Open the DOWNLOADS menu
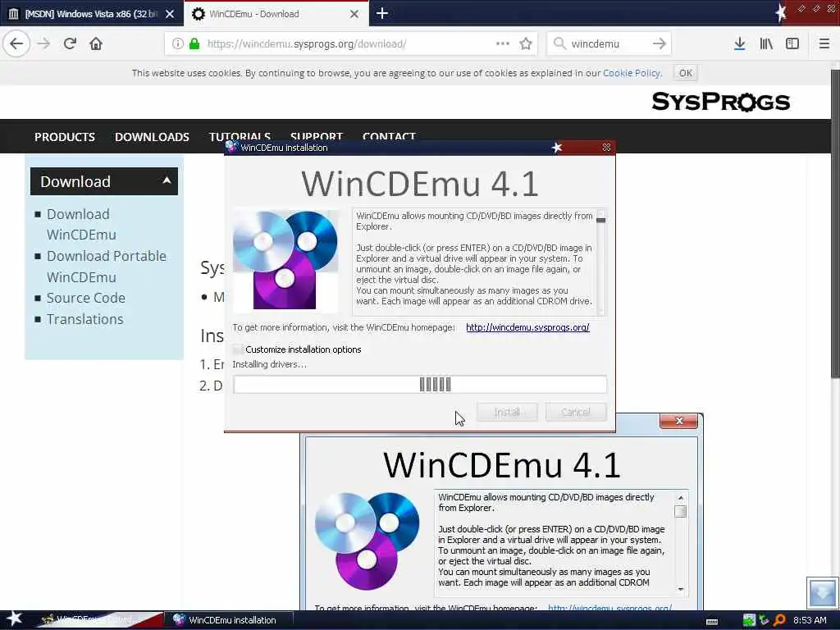840x630 pixels. coord(152,137)
